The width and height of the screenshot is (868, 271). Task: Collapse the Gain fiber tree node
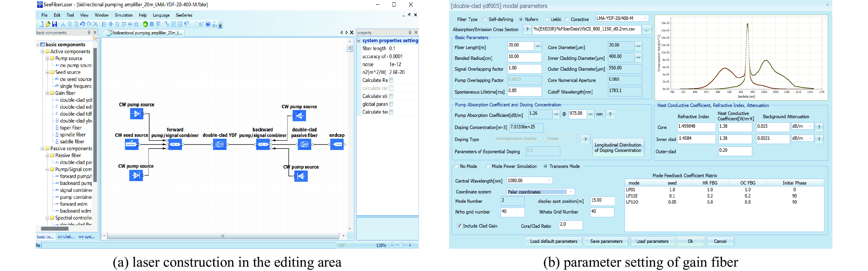[x=48, y=93]
